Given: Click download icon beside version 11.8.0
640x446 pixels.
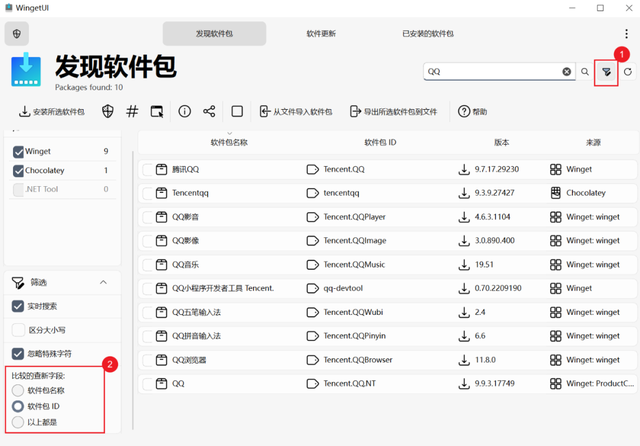Looking at the screenshot, I should point(464,360).
